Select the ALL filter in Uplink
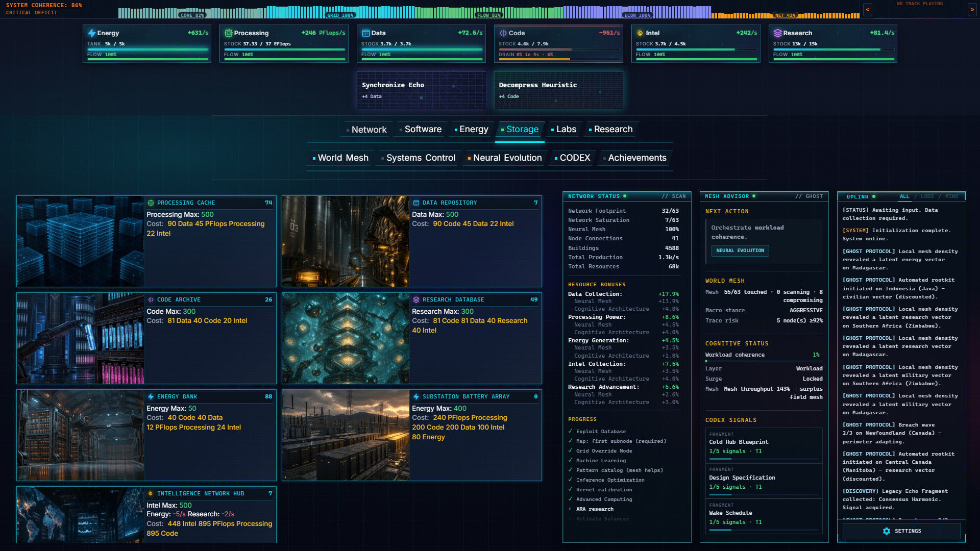Screen dimensions: 980x551 point(904,196)
